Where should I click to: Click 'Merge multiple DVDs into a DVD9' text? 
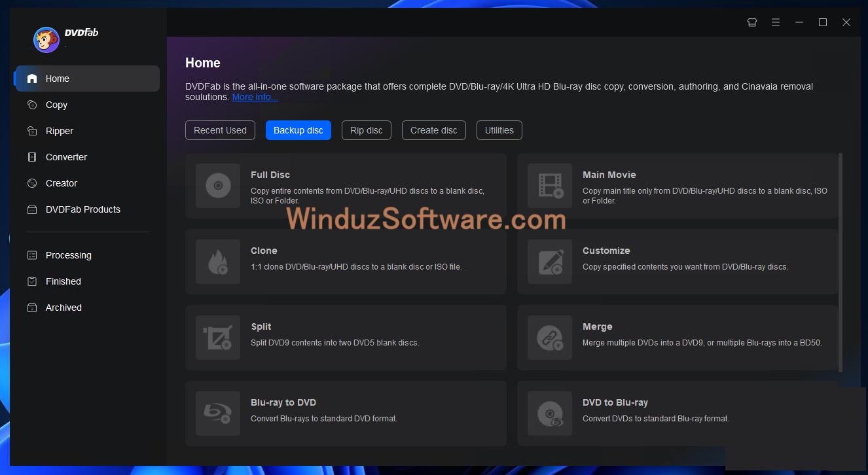[x=702, y=342]
